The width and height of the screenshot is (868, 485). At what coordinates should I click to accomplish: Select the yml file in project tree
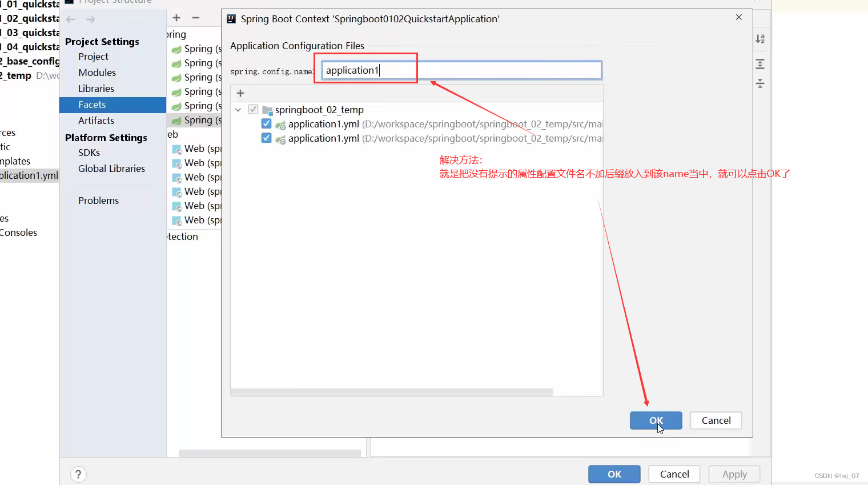(29, 175)
